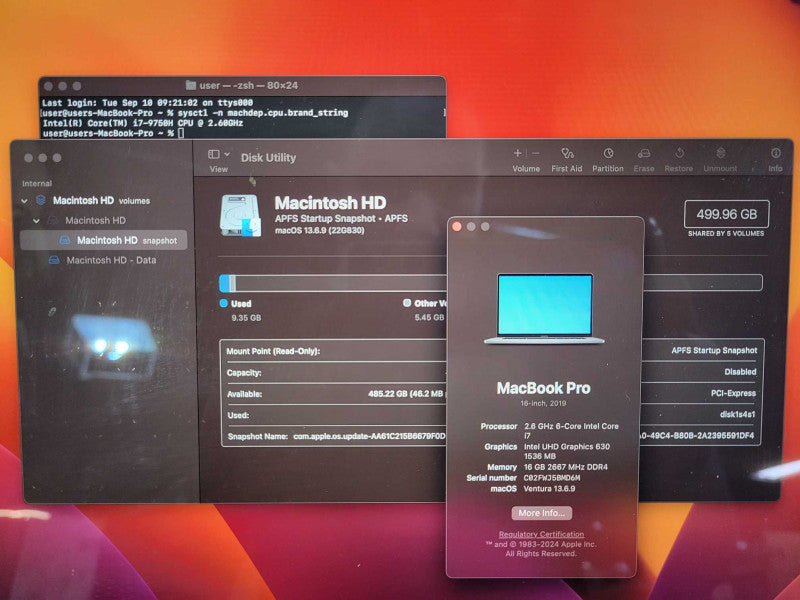Click the MacBook Pro laptop image
The width and height of the screenshot is (800, 600).
544,309
